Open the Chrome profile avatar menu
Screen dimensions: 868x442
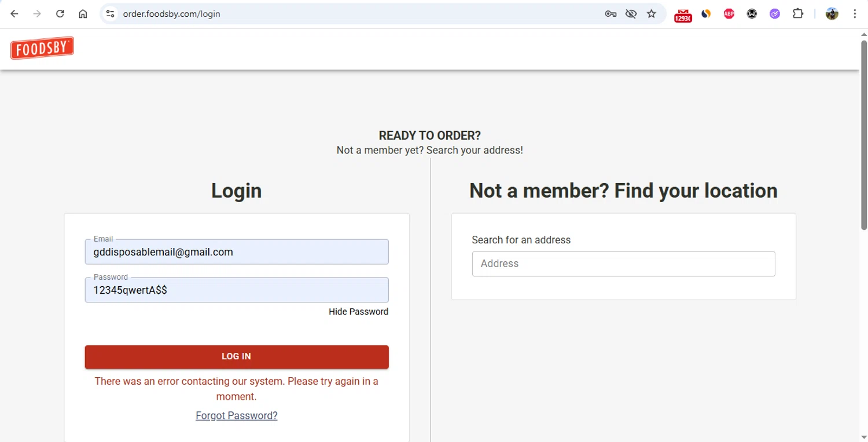(832, 14)
